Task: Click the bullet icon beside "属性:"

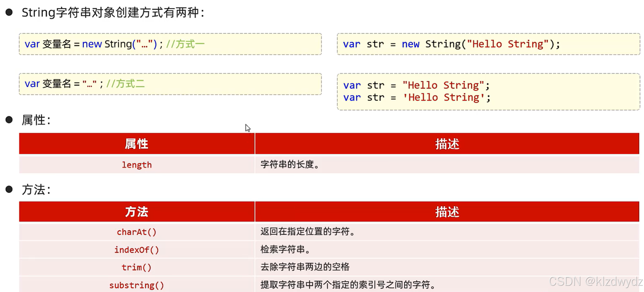Action: 9,119
